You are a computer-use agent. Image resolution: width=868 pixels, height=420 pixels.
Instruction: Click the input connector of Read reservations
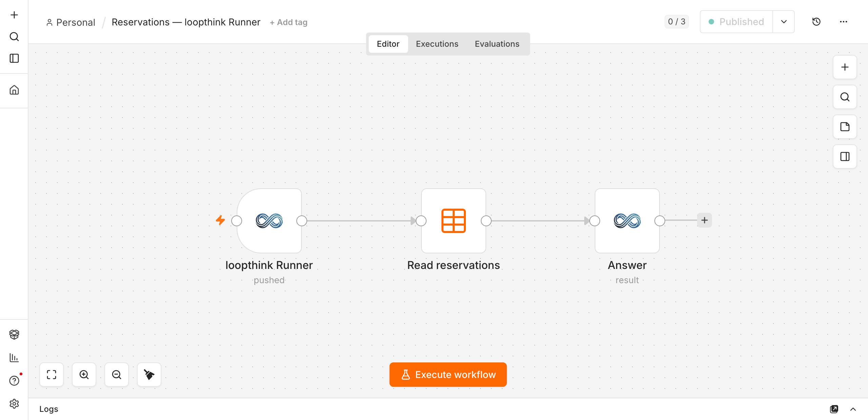(x=421, y=221)
